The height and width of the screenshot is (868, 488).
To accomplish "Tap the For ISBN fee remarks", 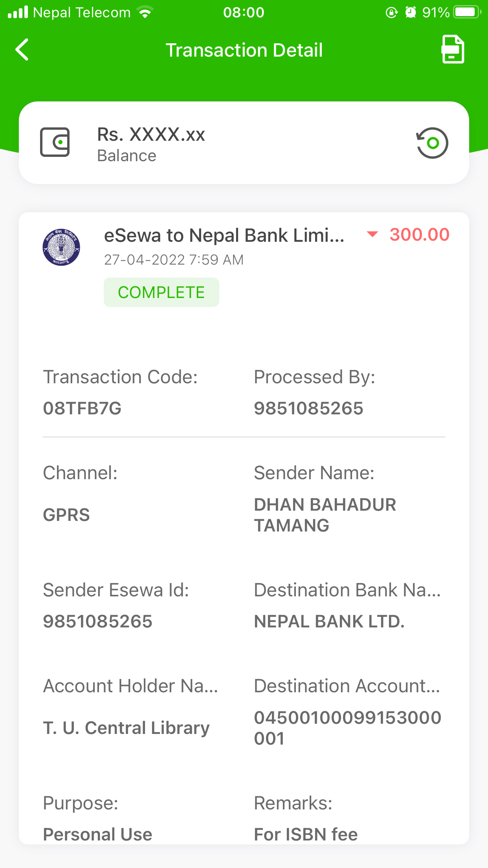I will tap(306, 834).
